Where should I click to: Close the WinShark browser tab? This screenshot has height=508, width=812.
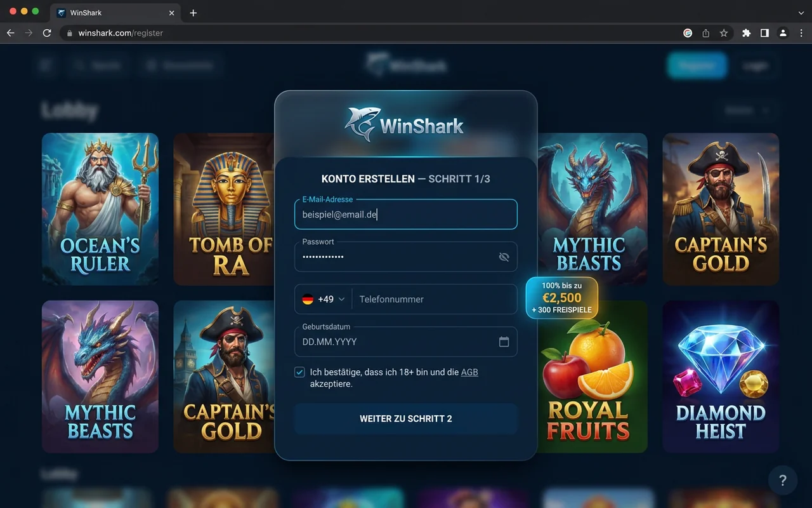point(171,13)
